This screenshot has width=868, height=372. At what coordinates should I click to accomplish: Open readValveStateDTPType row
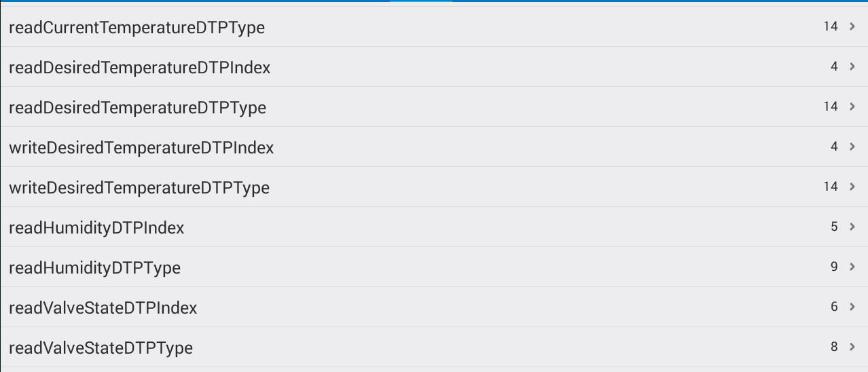coord(101,348)
